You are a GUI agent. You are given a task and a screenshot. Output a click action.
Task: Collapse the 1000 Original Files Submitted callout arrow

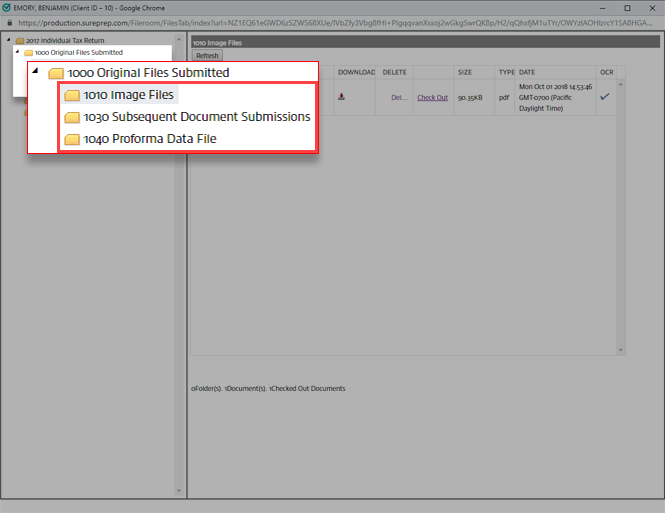pos(36,72)
